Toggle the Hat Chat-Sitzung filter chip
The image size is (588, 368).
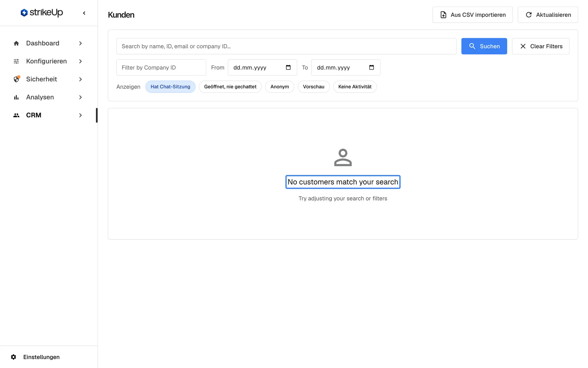[x=170, y=87]
